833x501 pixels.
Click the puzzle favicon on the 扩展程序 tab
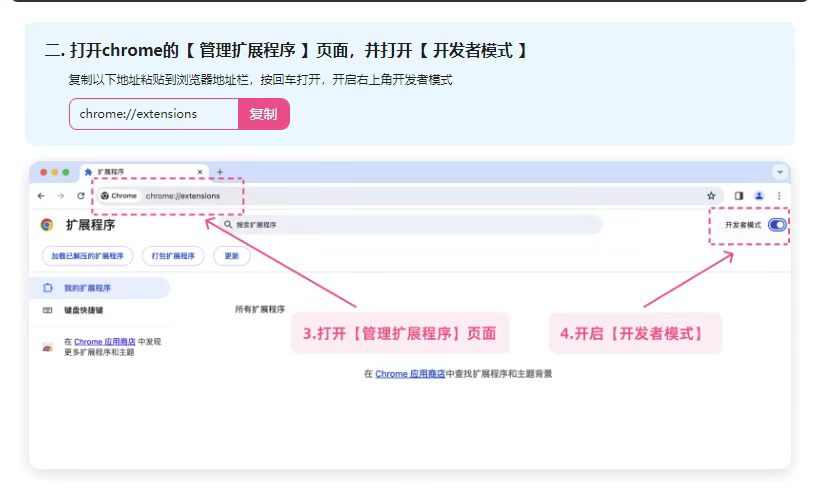click(88, 172)
